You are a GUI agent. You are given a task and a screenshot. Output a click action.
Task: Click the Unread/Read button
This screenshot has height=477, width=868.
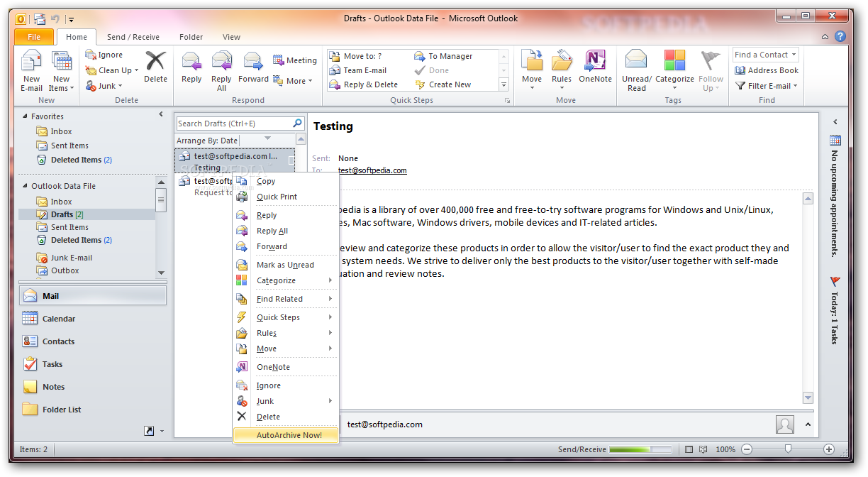(x=636, y=71)
